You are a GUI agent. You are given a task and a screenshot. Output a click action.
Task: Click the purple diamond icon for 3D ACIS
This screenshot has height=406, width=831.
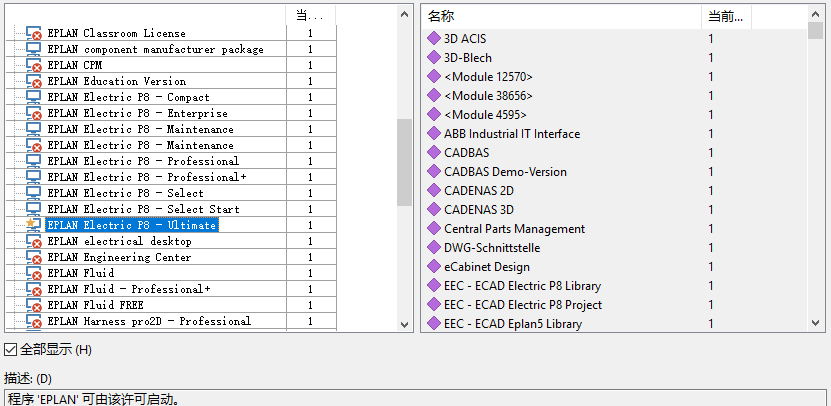(x=434, y=38)
